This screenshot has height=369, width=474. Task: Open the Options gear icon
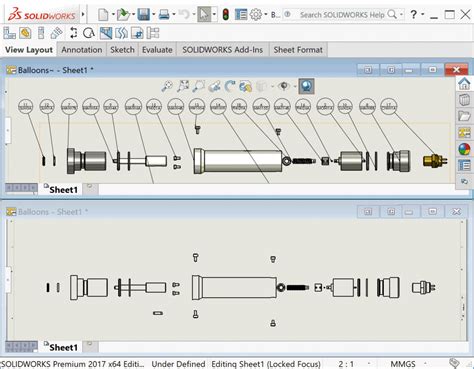(256, 15)
